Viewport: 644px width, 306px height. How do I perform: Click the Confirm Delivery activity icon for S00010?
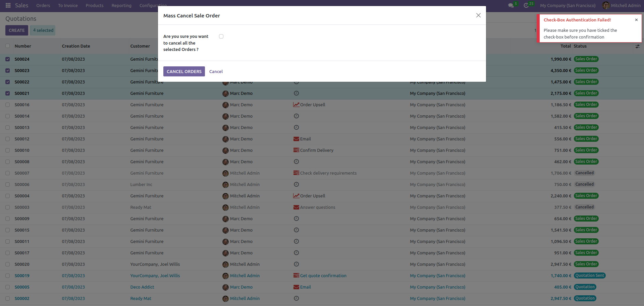296,150
